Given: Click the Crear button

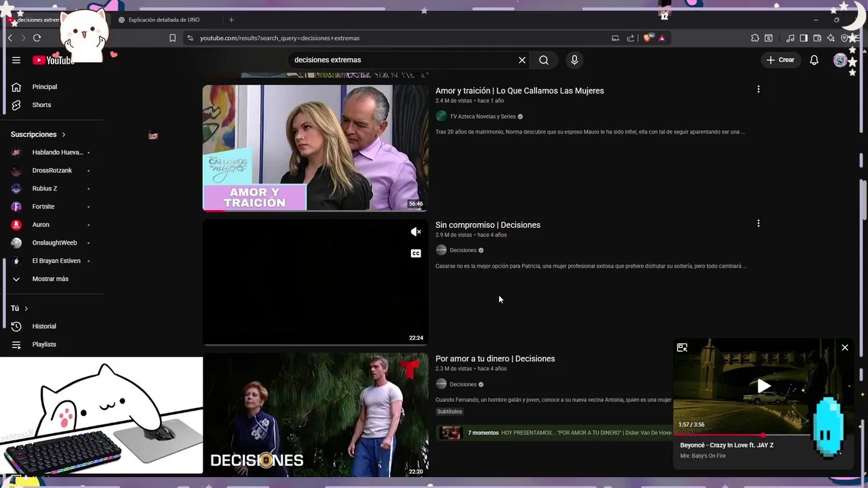Looking at the screenshot, I should pyautogui.click(x=780, y=60).
